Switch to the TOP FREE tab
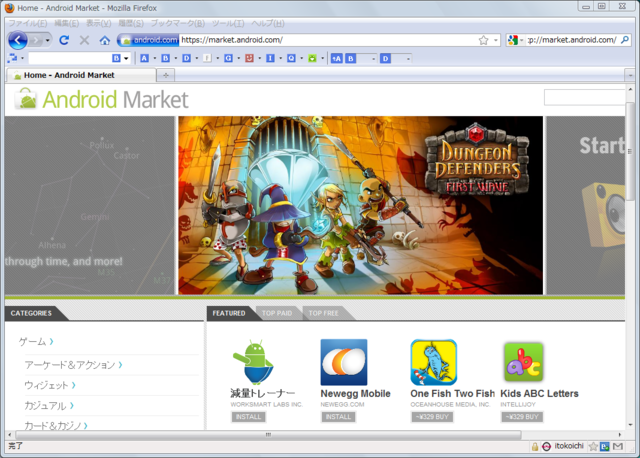The width and height of the screenshot is (640, 458). pos(323,313)
